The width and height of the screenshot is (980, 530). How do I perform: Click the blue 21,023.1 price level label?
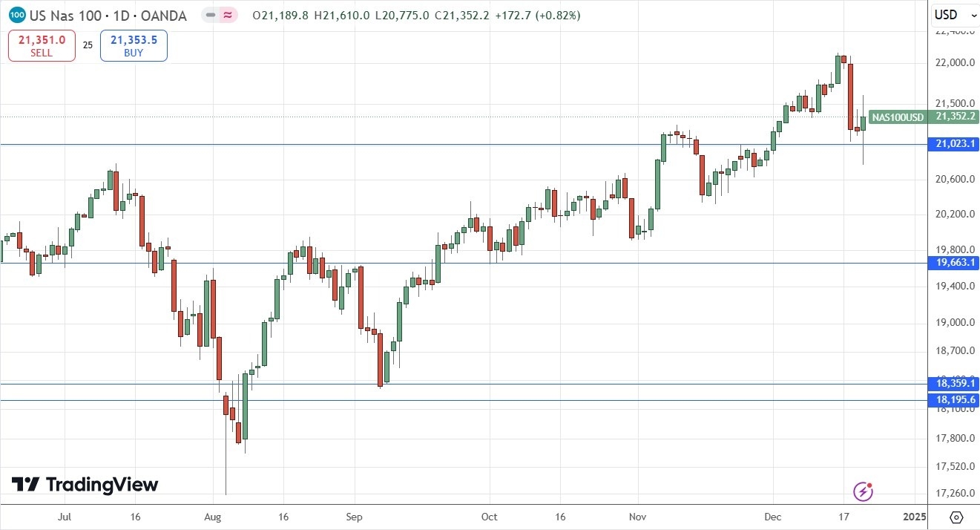click(x=954, y=144)
